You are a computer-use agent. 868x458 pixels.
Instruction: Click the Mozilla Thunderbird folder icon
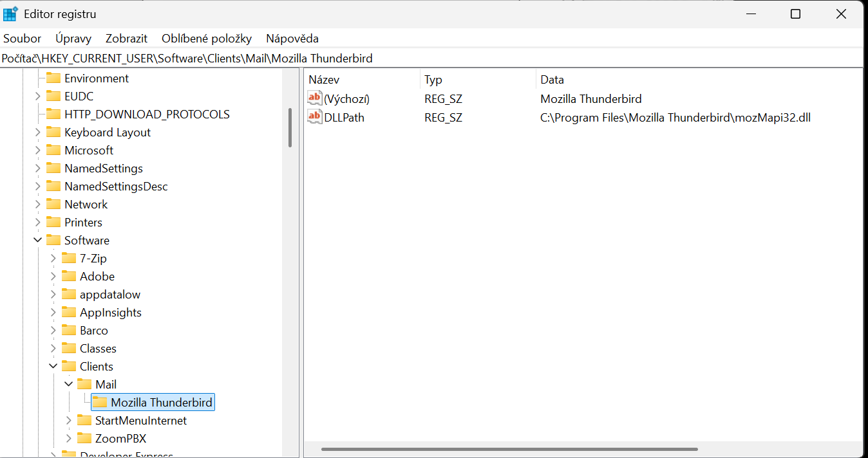(x=100, y=403)
